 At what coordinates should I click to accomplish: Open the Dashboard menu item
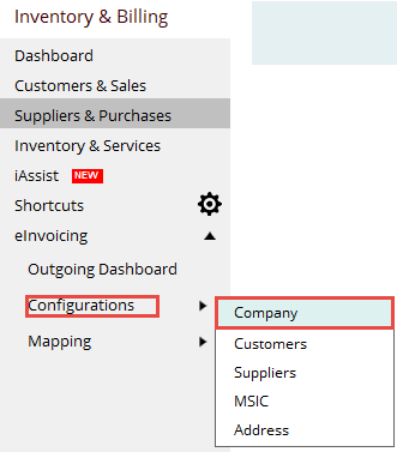click(x=54, y=56)
